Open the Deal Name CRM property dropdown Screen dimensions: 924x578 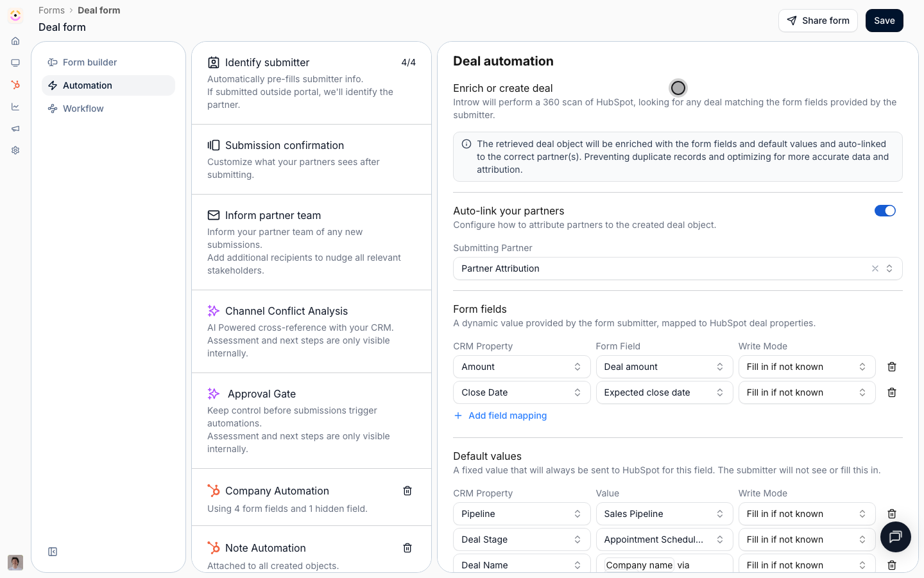coord(522,564)
